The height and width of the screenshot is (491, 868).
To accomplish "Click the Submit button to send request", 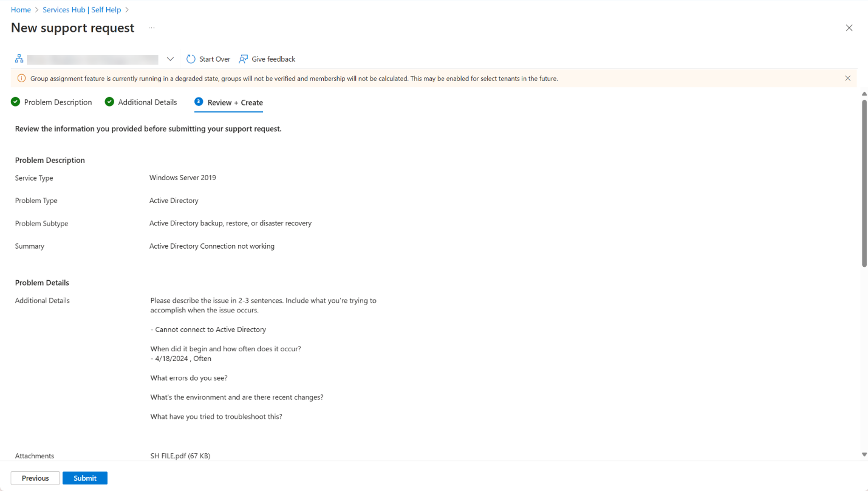I will [85, 478].
